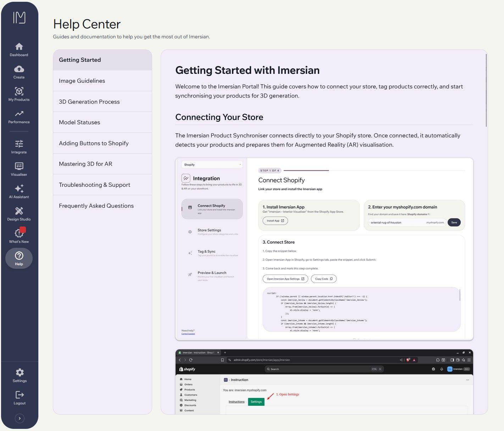Click the Imersian logo in the sidebar
Image resolution: width=504 pixels, height=431 pixels.
coord(19,17)
